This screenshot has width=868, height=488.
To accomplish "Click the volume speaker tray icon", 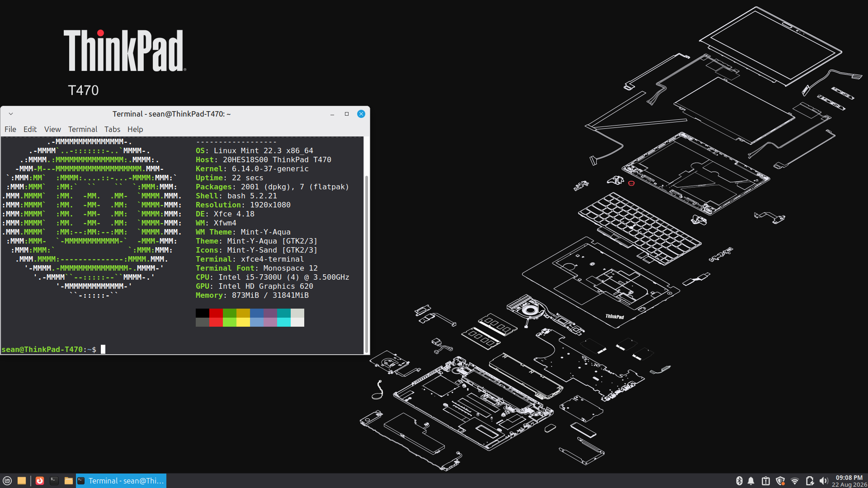I will coord(824,481).
